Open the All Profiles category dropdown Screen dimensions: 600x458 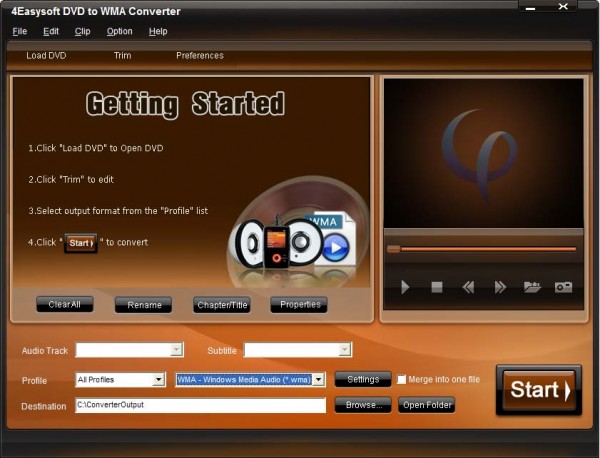[158, 380]
